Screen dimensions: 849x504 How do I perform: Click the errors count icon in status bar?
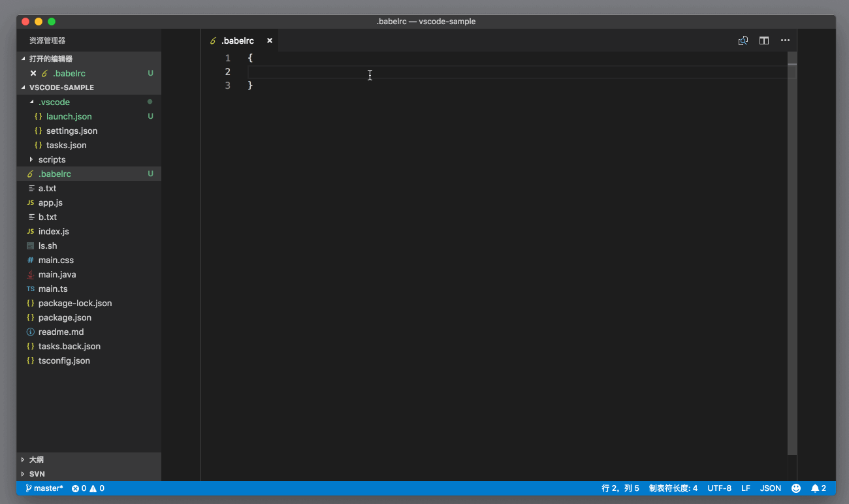click(x=76, y=488)
